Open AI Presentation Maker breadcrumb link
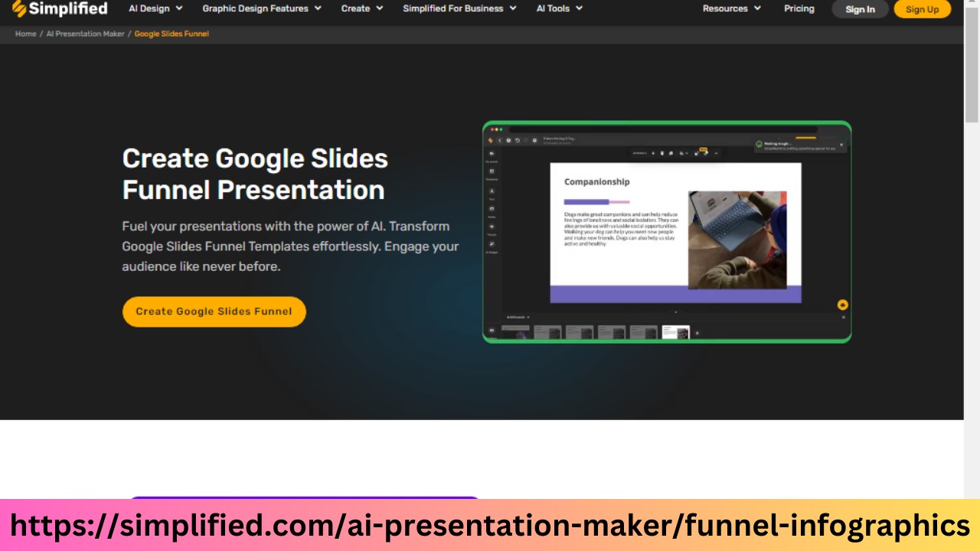Viewport: 980px width, 551px height. tap(85, 34)
